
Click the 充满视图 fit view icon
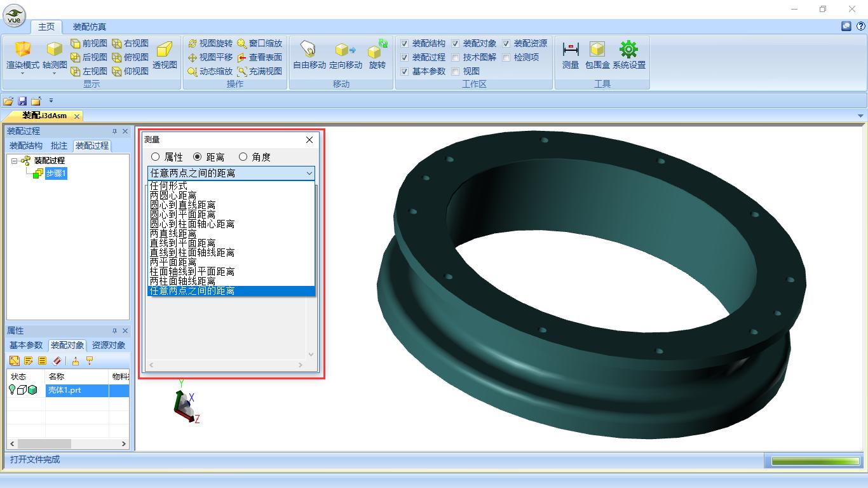coord(242,72)
